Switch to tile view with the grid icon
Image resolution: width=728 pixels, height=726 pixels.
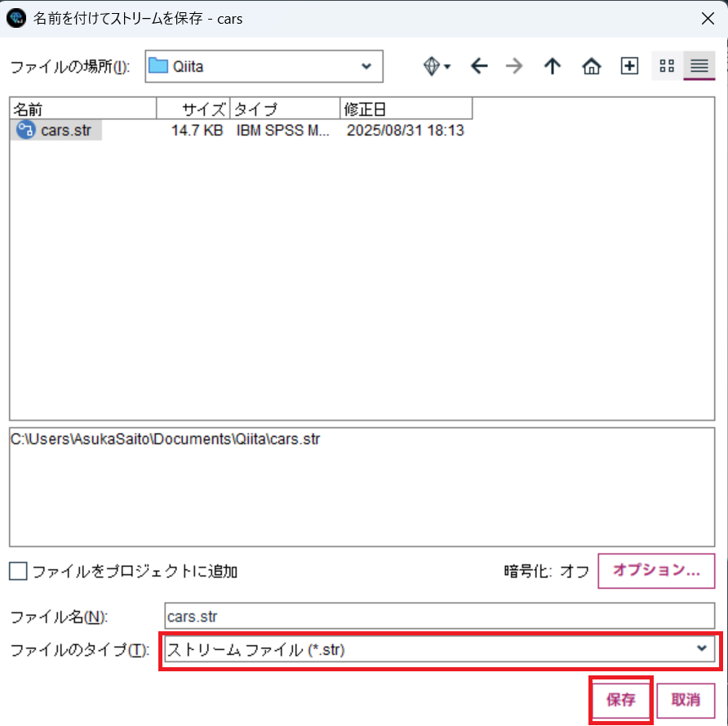(x=666, y=66)
